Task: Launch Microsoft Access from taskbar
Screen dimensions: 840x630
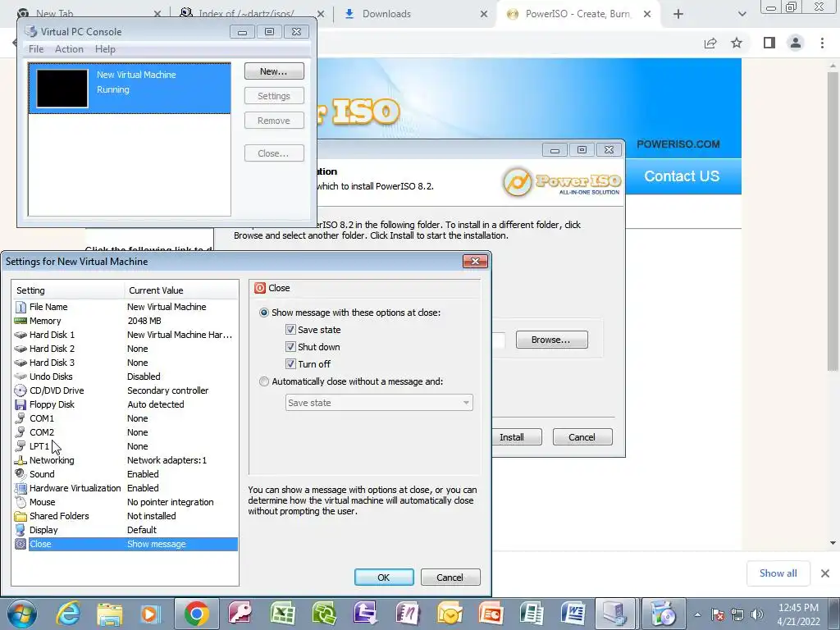Action: pos(240,614)
